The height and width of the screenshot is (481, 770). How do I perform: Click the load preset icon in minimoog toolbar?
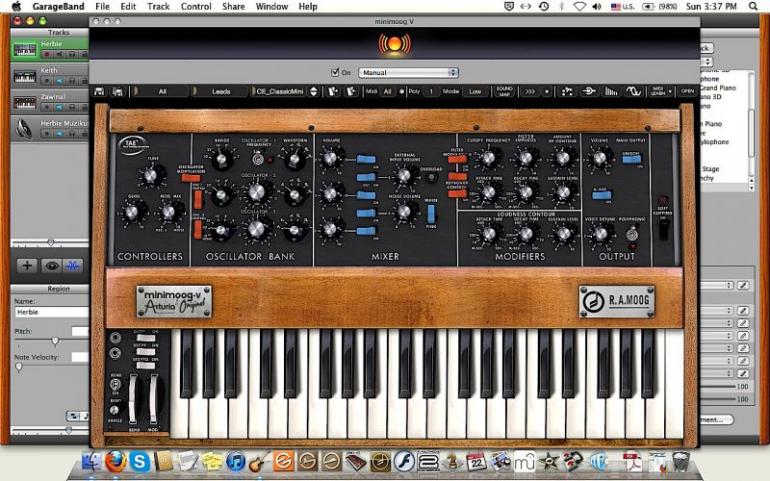[x=99, y=91]
